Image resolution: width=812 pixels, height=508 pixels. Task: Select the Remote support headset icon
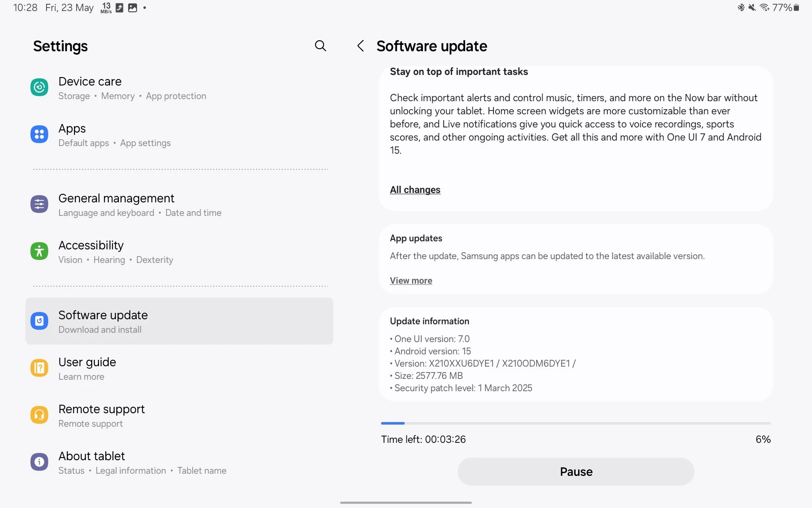[x=39, y=415]
